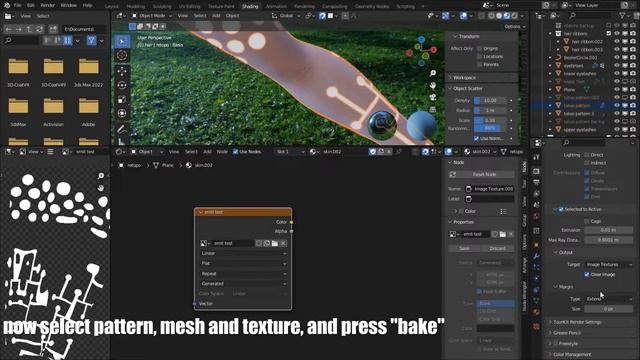Select the Transform tool in viewport toolbar

coord(122,113)
